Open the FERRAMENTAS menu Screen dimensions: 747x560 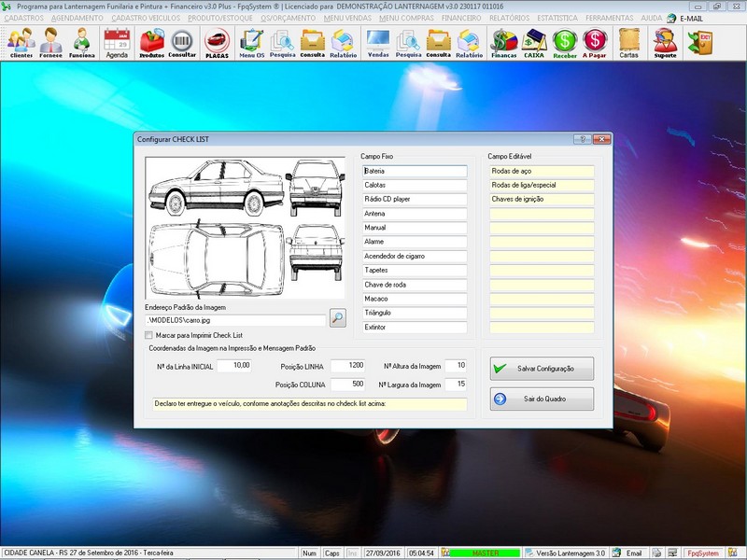pyautogui.click(x=612, y=18)
